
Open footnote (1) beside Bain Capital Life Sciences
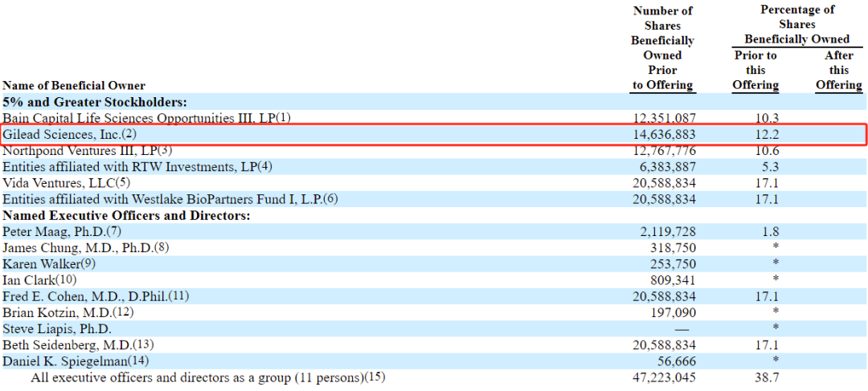pyautogui.click(x=283, y=118)
